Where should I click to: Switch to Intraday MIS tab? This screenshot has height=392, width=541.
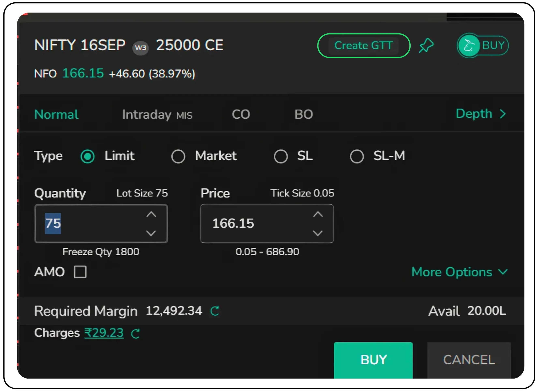tap(157, 115)
